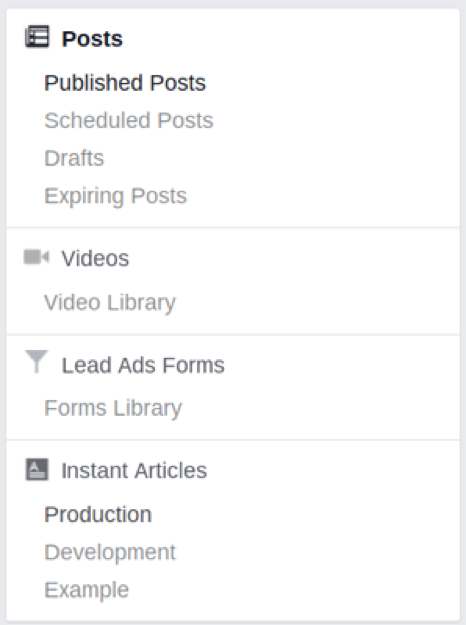Image resolution: width=466 pixels, height=625 pixels.
Task: Open Scheduled Posts
Action: click(x=129, y=120)
